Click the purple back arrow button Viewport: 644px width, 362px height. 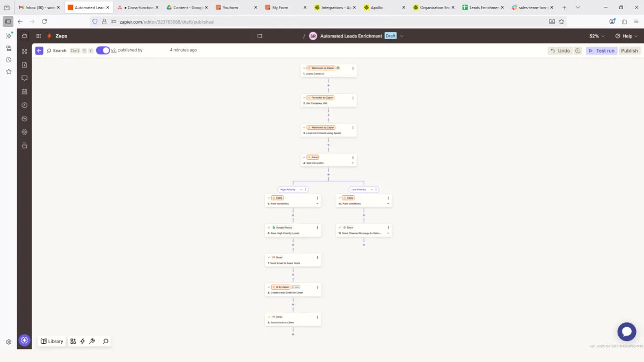click(39, 50)
